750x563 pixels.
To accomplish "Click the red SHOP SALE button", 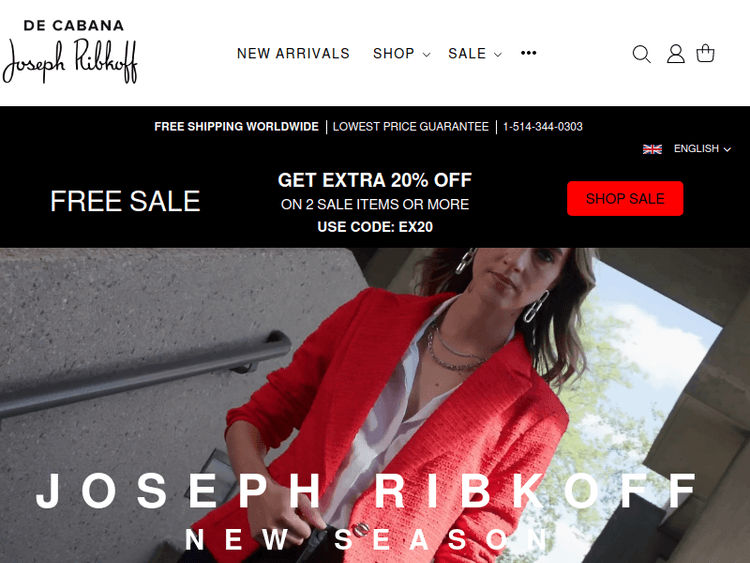I will tap(625, 199).
